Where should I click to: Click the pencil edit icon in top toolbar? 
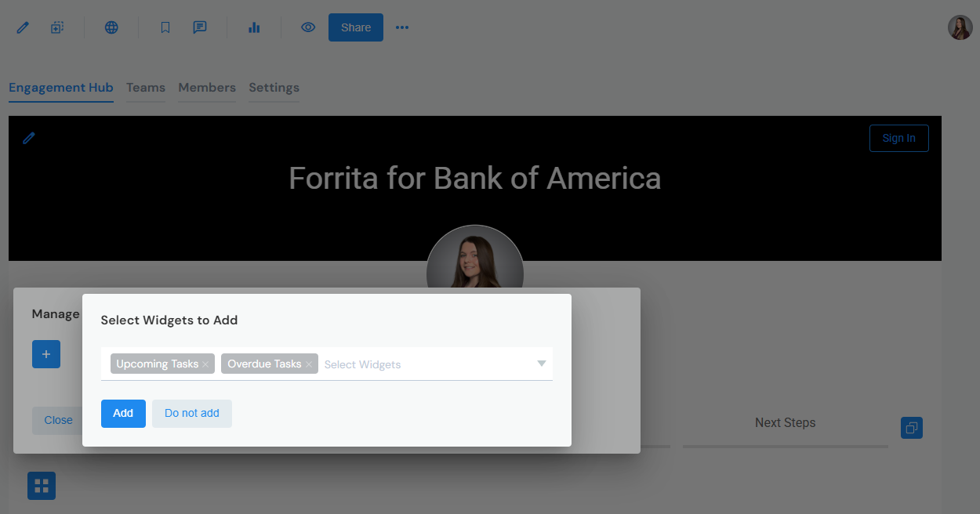[23, 27]
